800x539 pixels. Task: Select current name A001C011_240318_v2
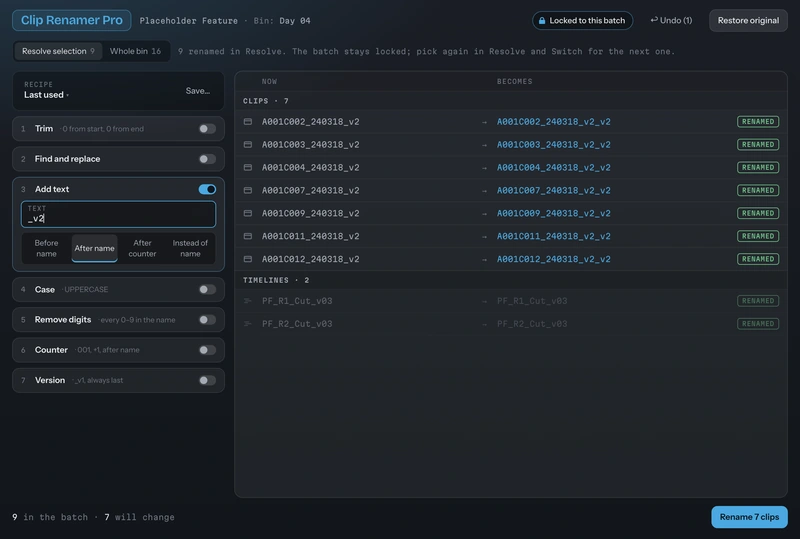tap(311, 236)
